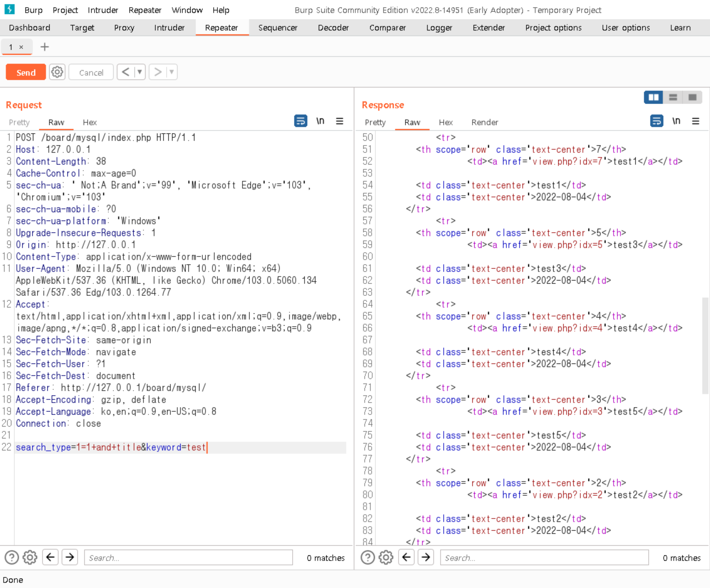Switch to Dashboard tab
710x588 pixels.
pos(30,28)
